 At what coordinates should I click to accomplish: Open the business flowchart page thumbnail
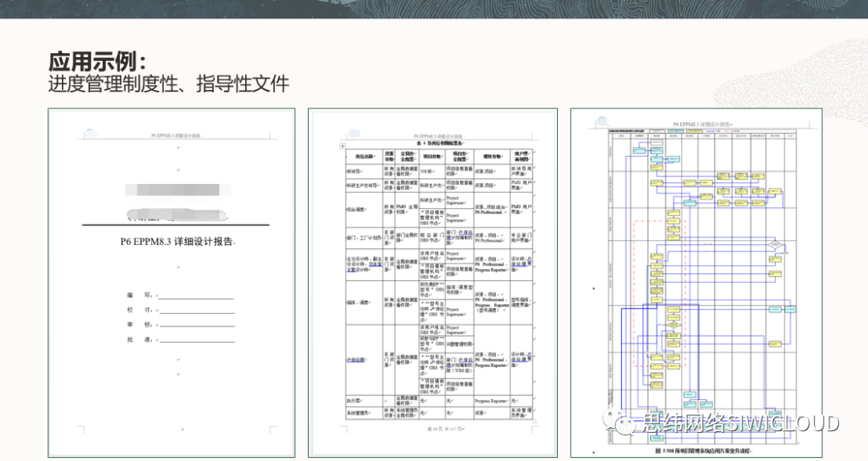point(696,283)
